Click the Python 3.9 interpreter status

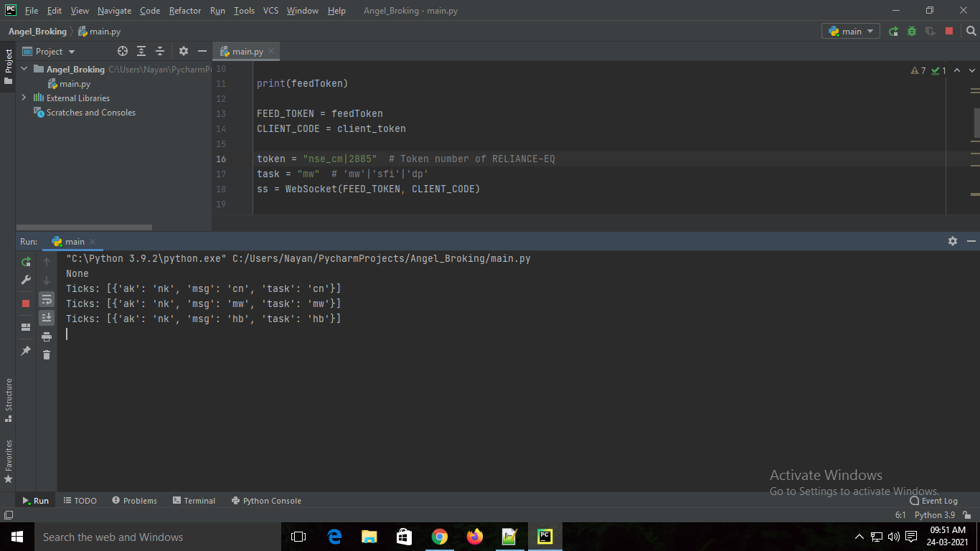pos(935,515)
